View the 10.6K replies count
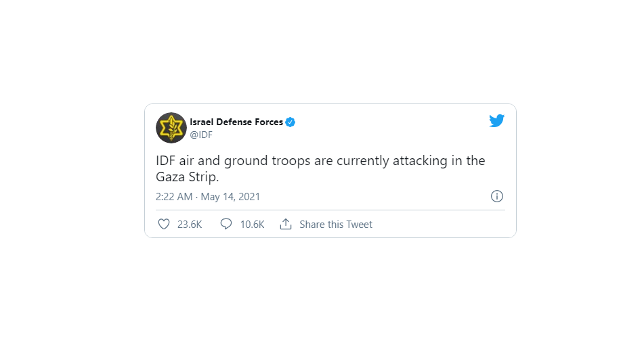The width and height of the screenshot is (644, 347). (x=252, y=225)
